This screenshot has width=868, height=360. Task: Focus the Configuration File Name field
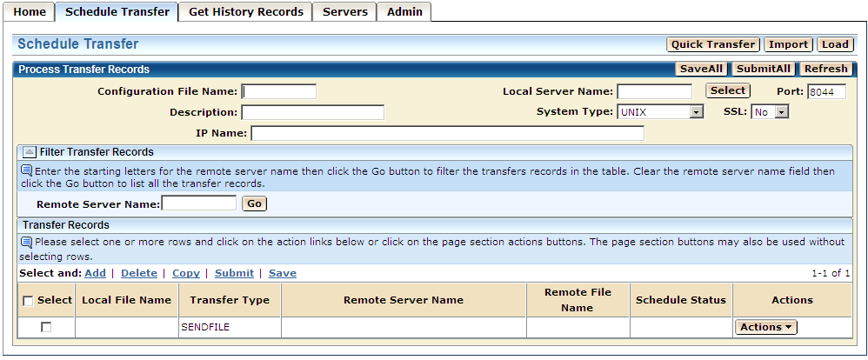pos(279,91)
